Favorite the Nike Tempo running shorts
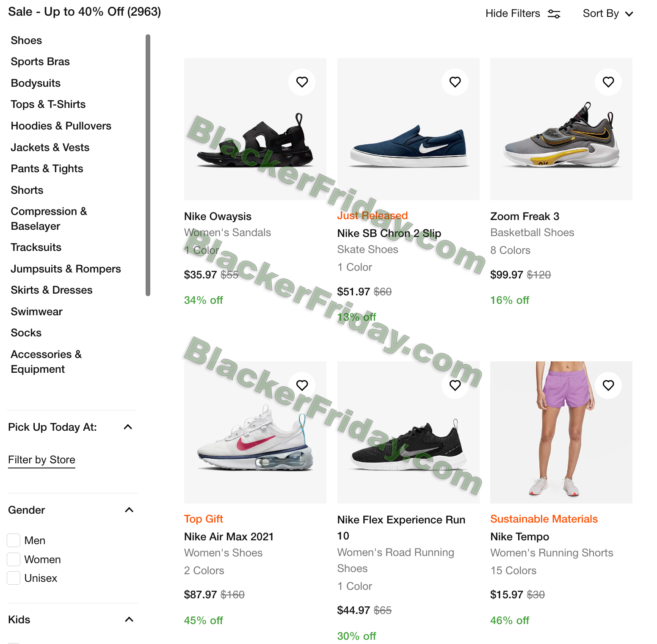 click(x=608, y=385)
